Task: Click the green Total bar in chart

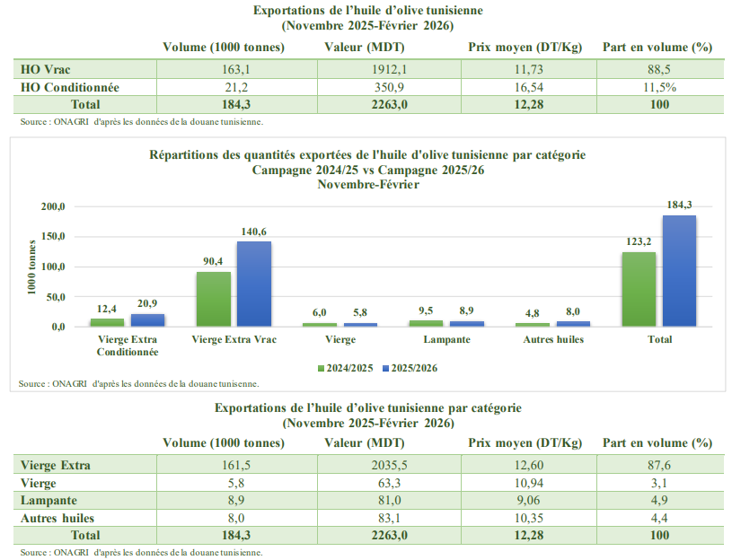Action: (639, 289)
